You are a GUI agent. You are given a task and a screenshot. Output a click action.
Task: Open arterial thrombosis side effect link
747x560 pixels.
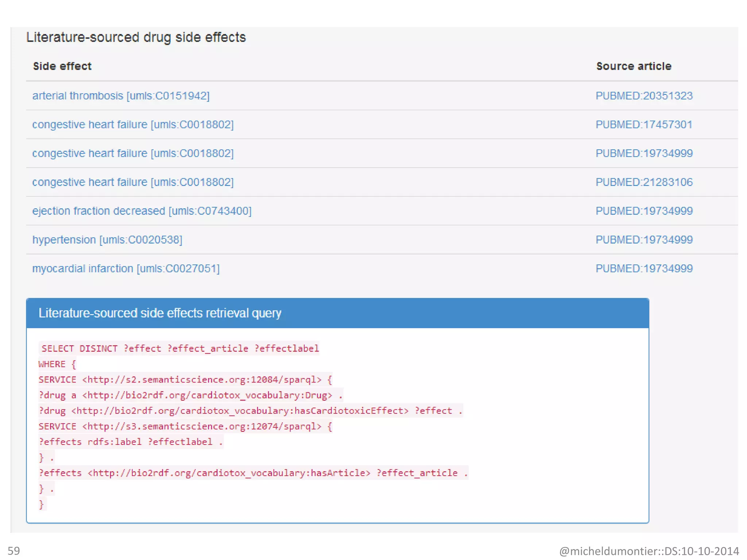click(x=121, y=96)
